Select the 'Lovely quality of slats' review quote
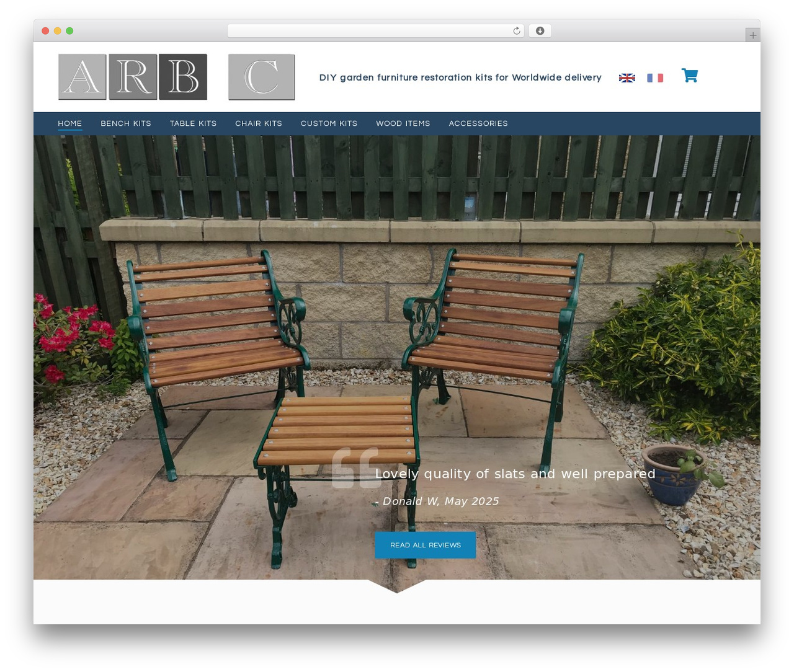 [x=515, y=474]
